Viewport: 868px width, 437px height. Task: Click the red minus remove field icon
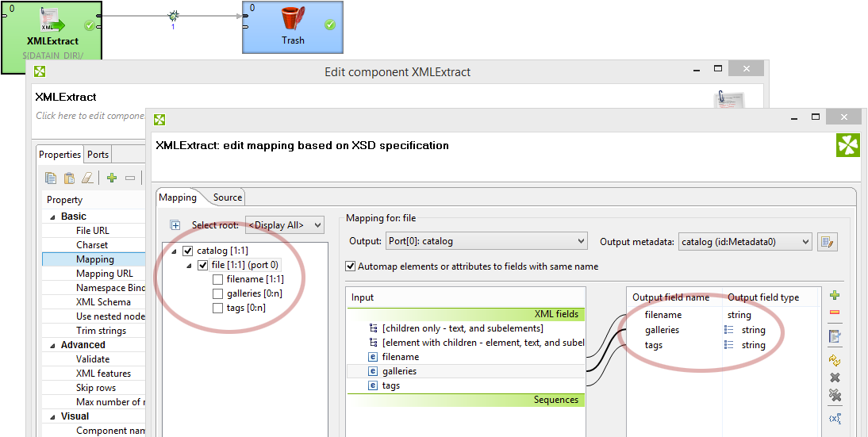835,312
